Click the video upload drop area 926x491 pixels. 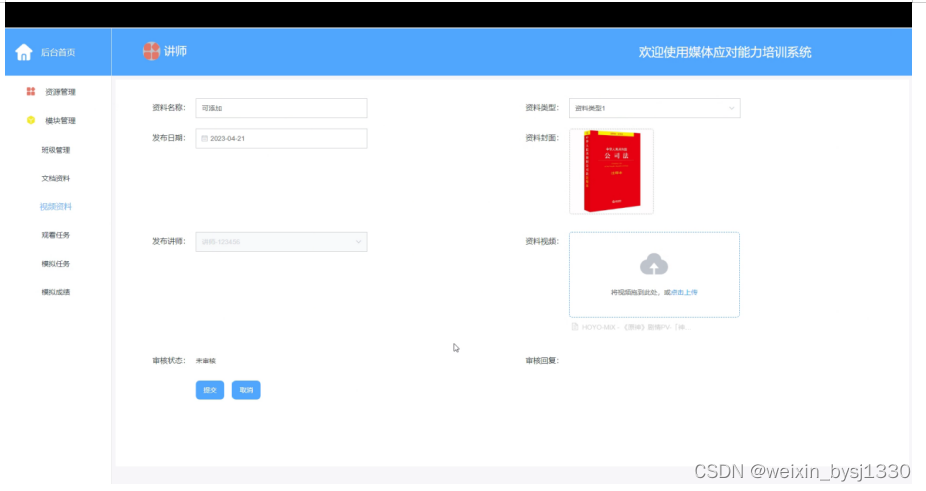click(x=654, y=275)
